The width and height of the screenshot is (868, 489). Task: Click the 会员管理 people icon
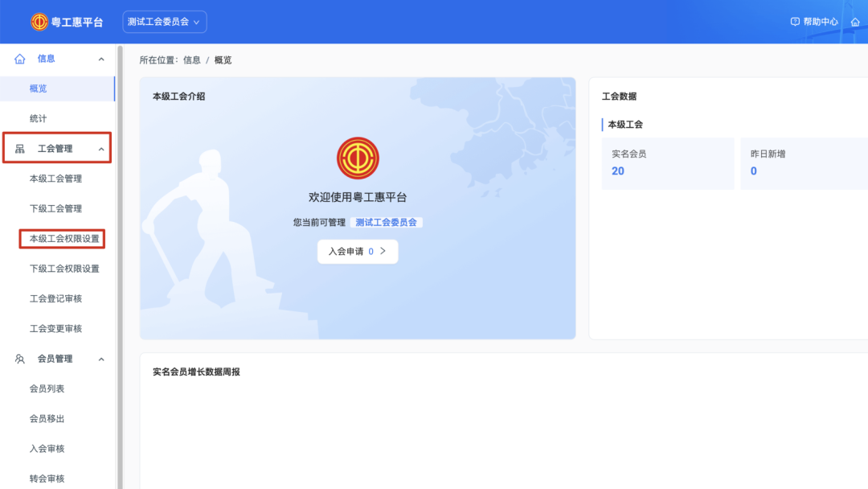[20, 359]
